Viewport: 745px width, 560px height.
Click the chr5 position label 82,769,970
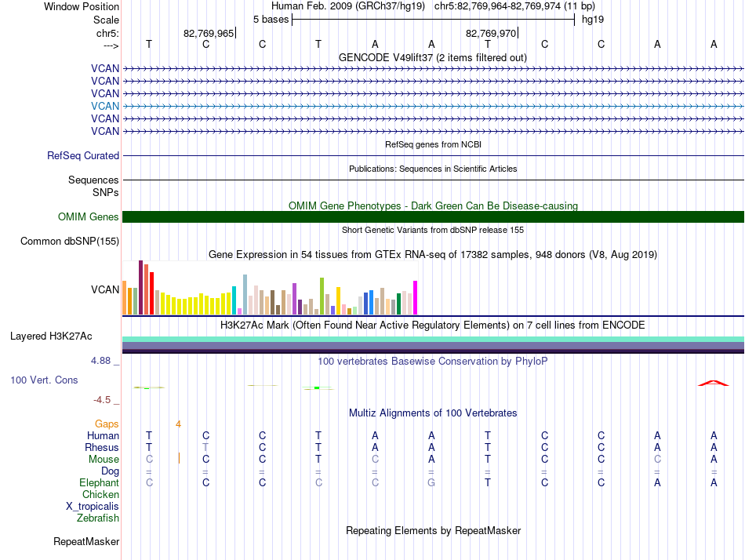point(491,33)
